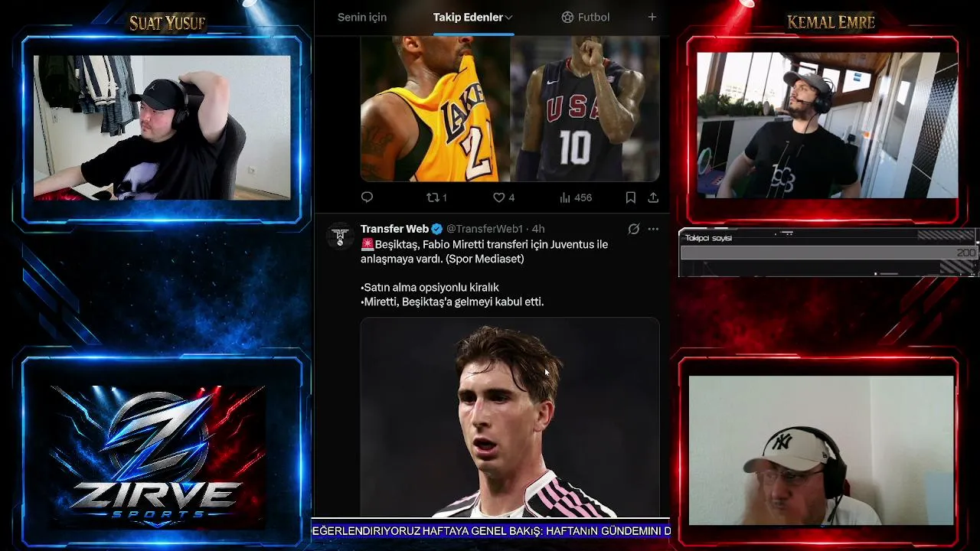Open the more options menu on Transfer Web post
Image resolution: width=980 pixels, height=551 pixels.
point(653,229)
